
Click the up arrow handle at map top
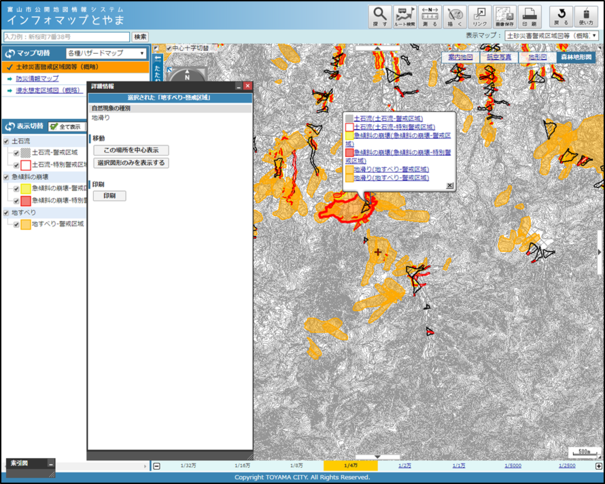(377, 48)
